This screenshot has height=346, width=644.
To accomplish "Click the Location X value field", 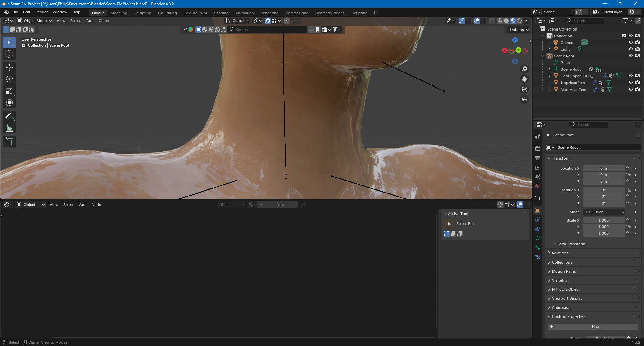I will [x=603, y=168].
